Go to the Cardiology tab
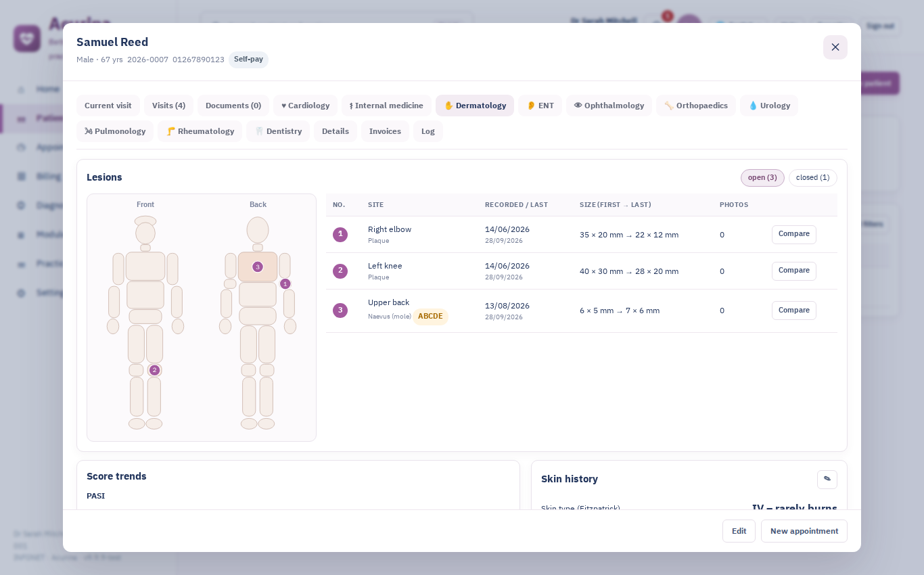924x575 pixels. point(305,106)
